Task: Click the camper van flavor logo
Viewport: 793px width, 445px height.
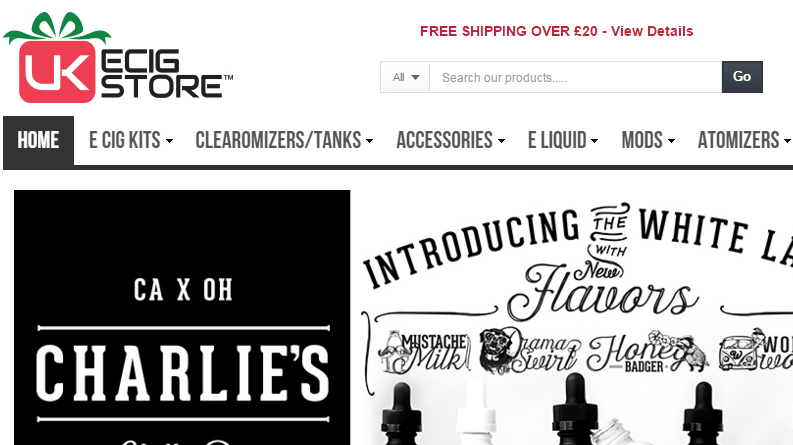Action: (x=756, y=349)
